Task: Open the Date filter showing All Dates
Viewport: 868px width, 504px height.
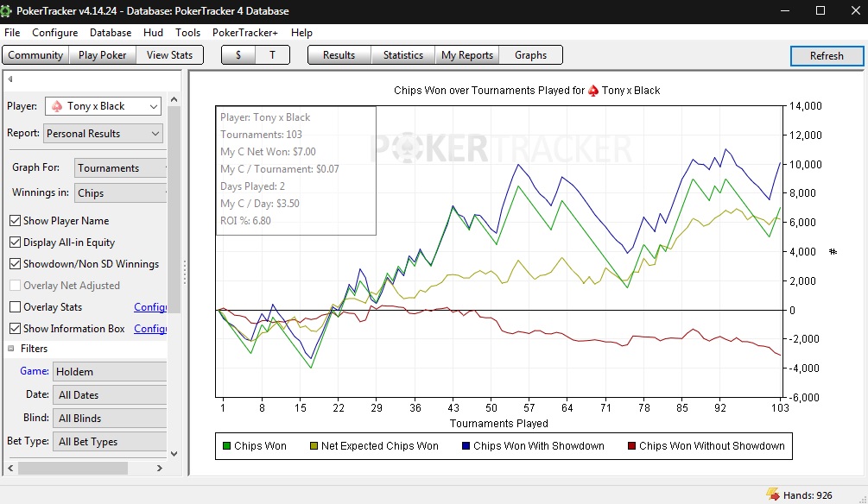Action: (x=110, y=395)
